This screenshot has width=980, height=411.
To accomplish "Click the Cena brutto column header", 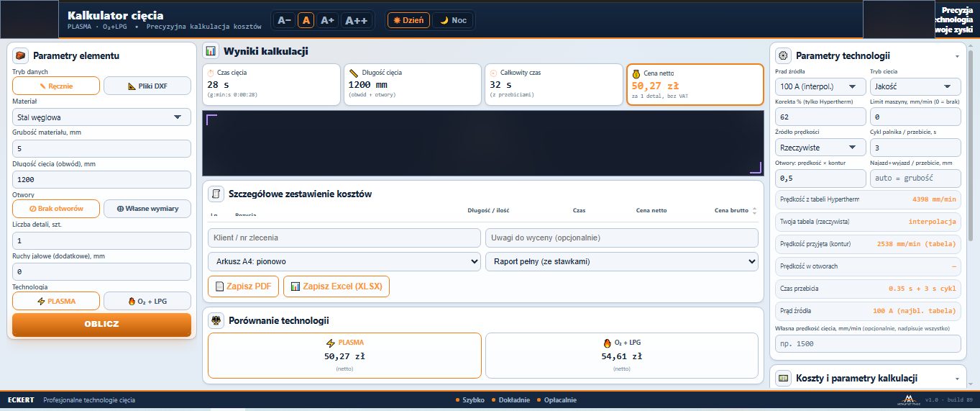I will point(731,210).
